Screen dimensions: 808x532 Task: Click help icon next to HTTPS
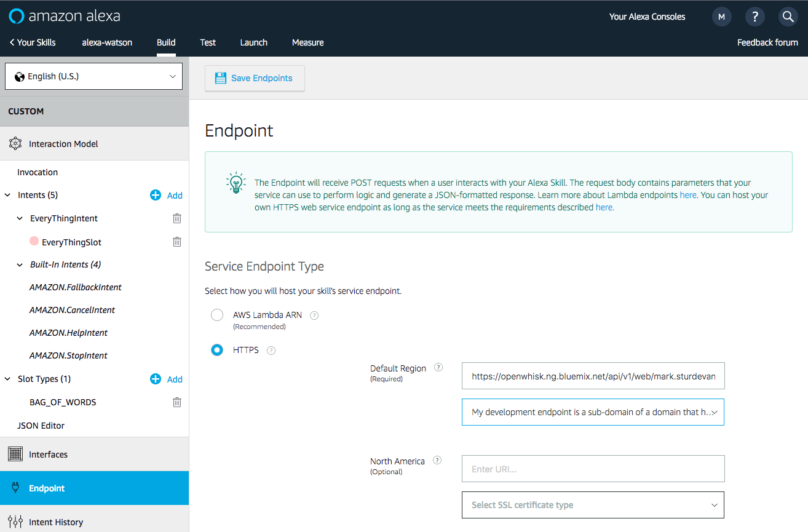point(271,351)
